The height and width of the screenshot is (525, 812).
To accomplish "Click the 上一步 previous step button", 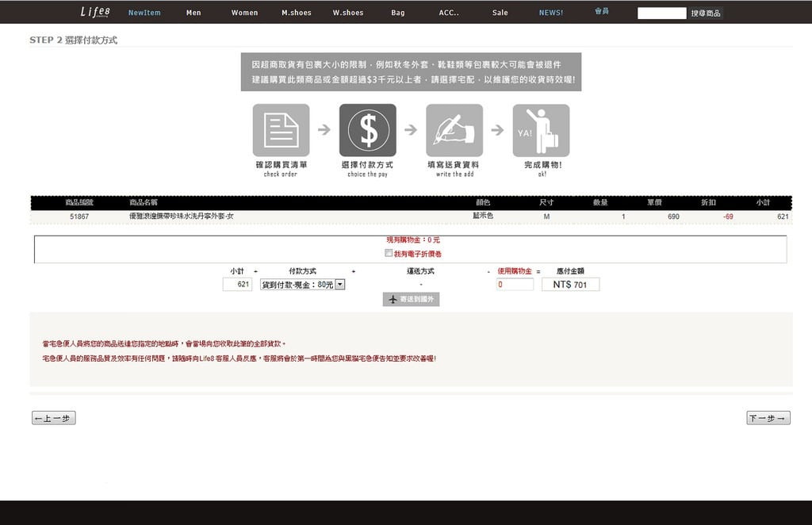I will 53,418.
